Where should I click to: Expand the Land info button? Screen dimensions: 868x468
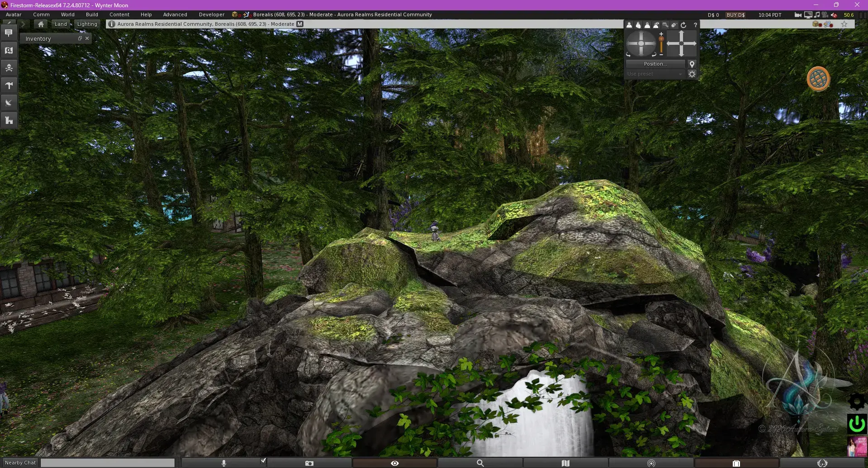[61, 24]
